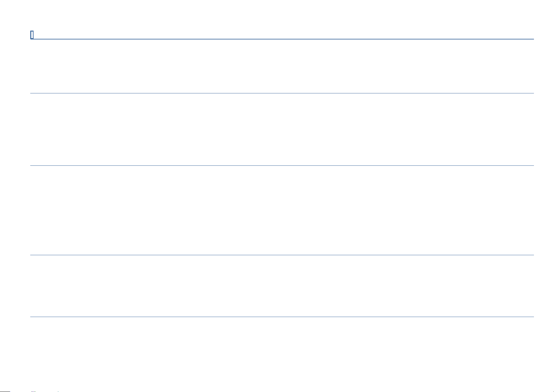This screenshot has width=554, height=392.
Task: Click the third gray divider line
Action: 282,255
